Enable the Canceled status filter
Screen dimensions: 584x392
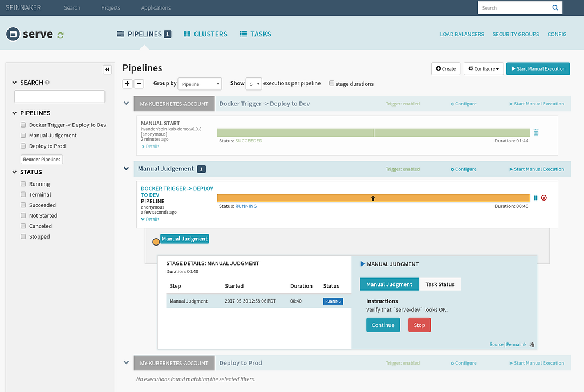pyautogui.click(x=23, y=226)
